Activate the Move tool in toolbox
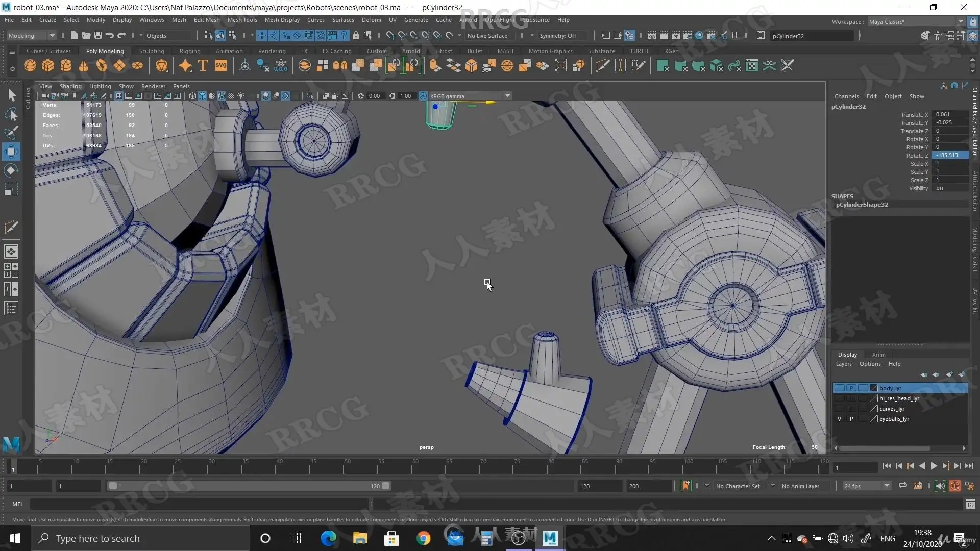Screen dimensions: 980x551 [x=11, y=152]
